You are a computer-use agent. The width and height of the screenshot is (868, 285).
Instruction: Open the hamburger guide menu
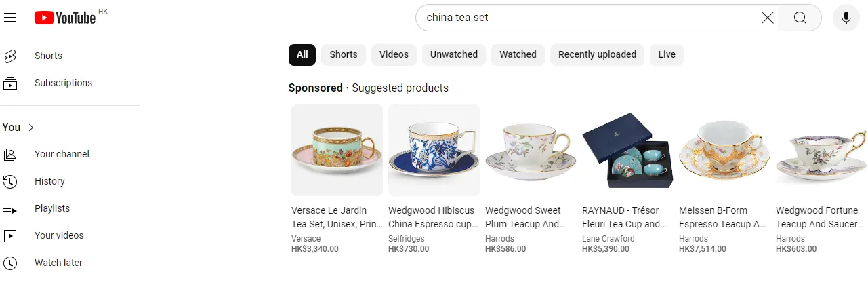[x=10, y=18]
